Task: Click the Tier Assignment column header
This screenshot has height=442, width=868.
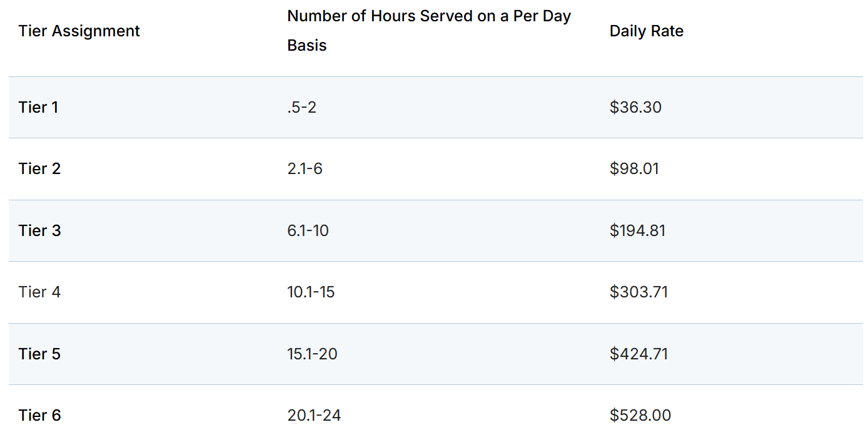Action: click(79, 31)
